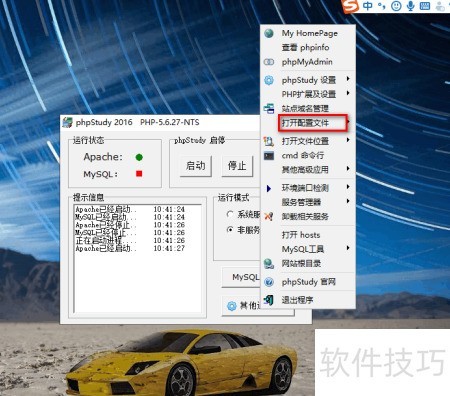The height and width of the screenshot is (396, 450).
Task: Click inside the 提示信息 log box
Action: tap(138, 258)
